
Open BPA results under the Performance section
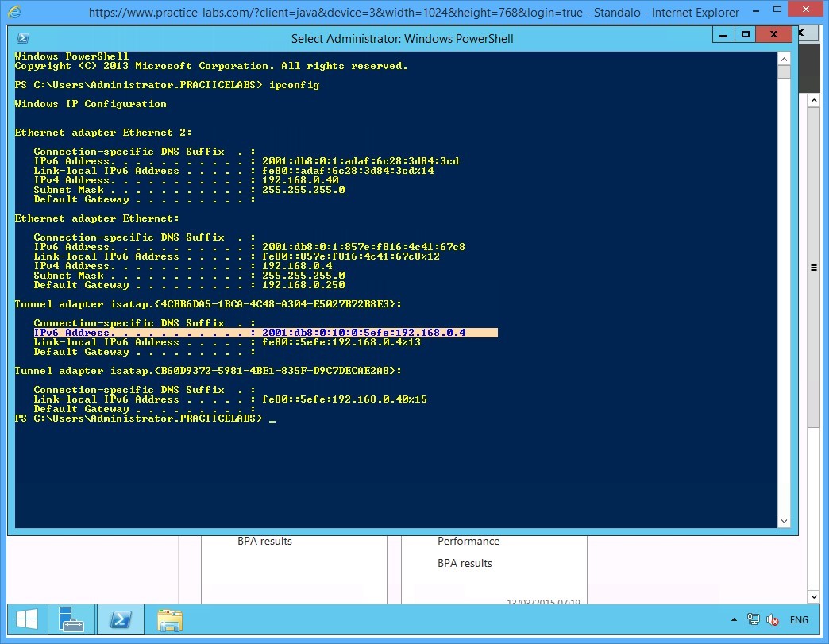pos(465,563)
